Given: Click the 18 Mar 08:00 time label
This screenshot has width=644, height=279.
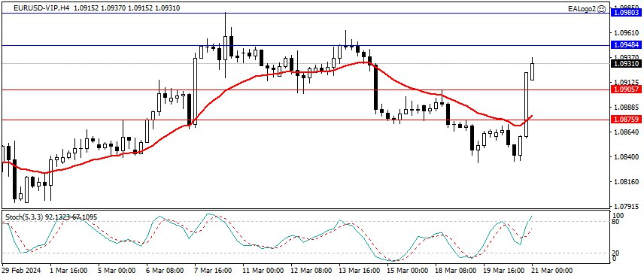Looking at the screenshot, I should (x=456, y=271).
